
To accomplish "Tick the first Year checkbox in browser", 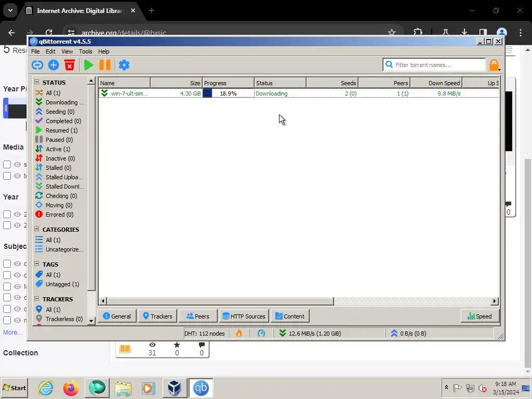I will point(7,215).
